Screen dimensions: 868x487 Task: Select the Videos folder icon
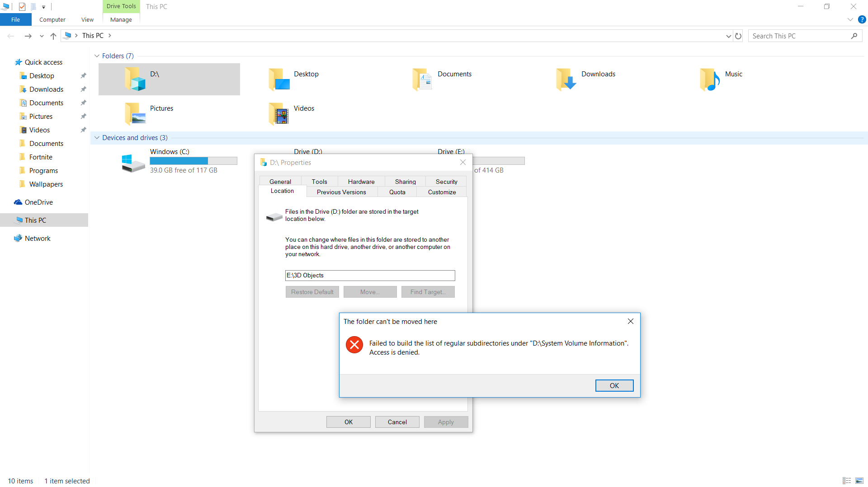click(279, 113)
